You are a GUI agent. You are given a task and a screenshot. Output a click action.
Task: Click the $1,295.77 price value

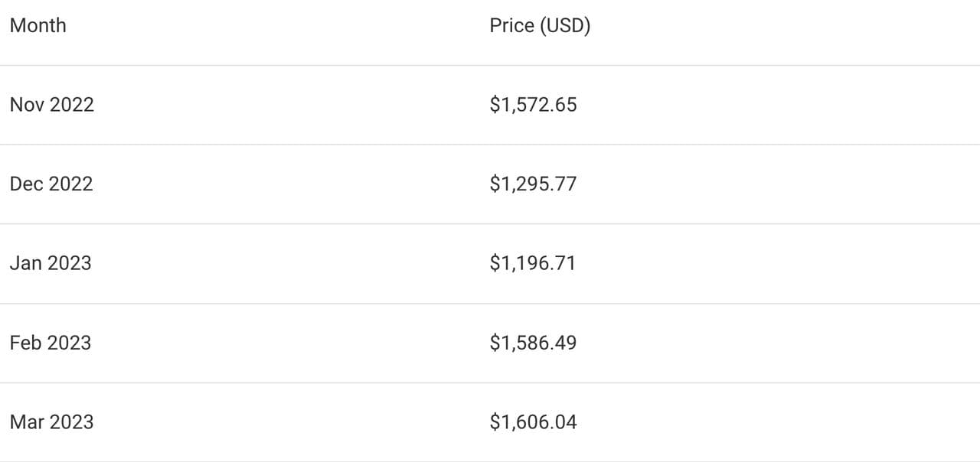[533, 184]
